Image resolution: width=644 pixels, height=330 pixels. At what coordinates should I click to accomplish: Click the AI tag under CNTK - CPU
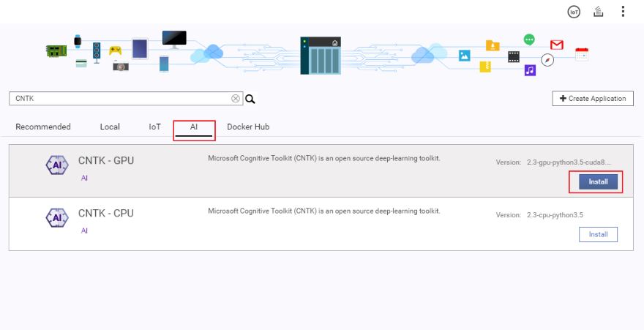point(84,230)
